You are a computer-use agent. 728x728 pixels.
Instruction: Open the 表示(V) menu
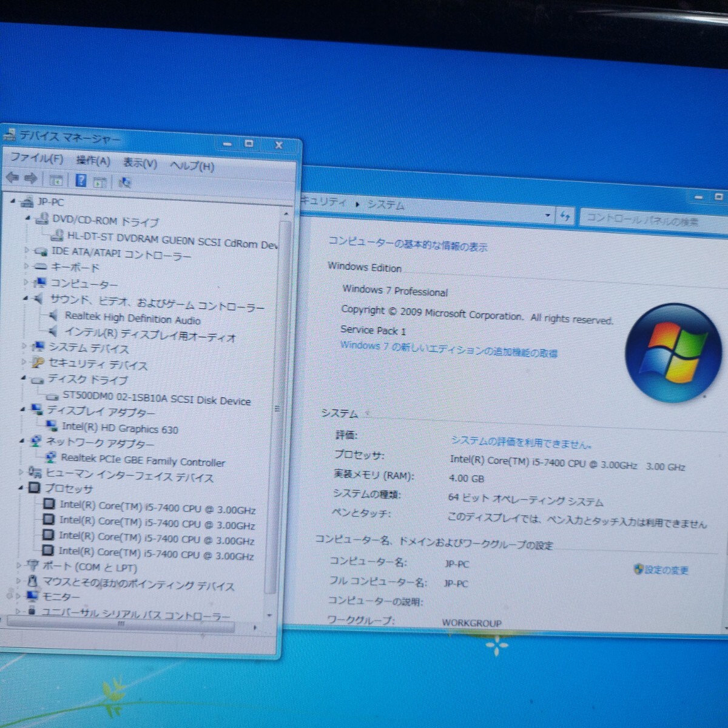point(140,163)
